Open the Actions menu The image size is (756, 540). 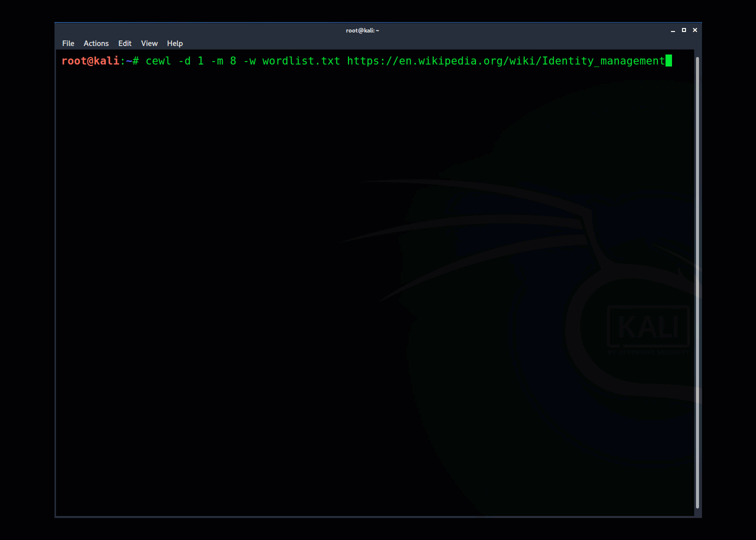click(96, 43)
